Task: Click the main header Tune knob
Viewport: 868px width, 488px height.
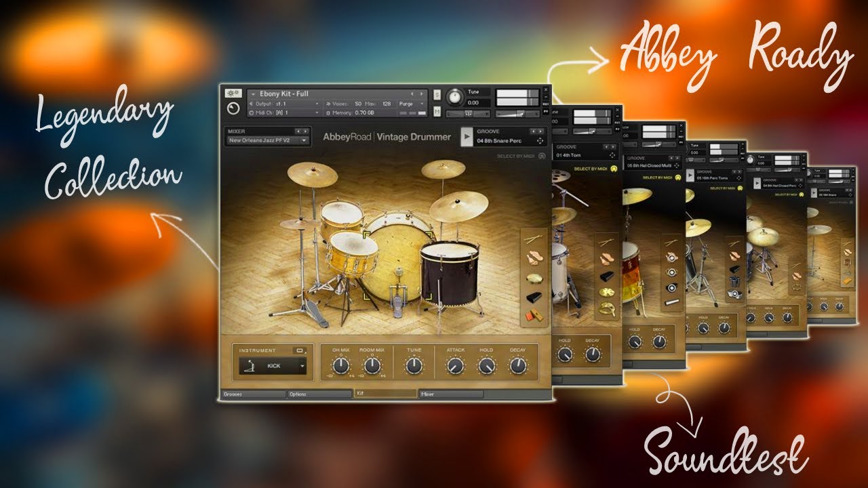Action: point(454,97)
